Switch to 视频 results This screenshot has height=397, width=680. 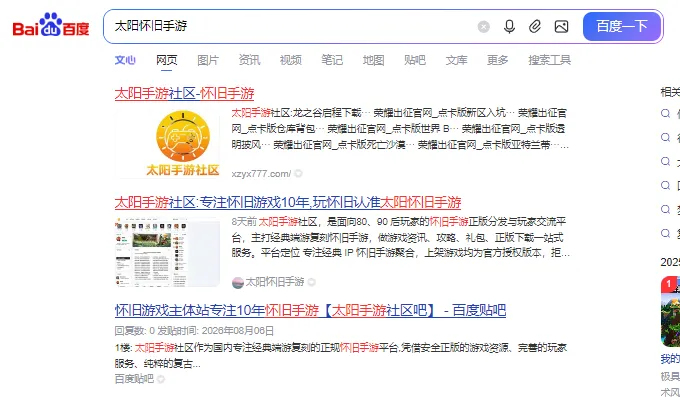pyautogui.click(x=291, y=60)
